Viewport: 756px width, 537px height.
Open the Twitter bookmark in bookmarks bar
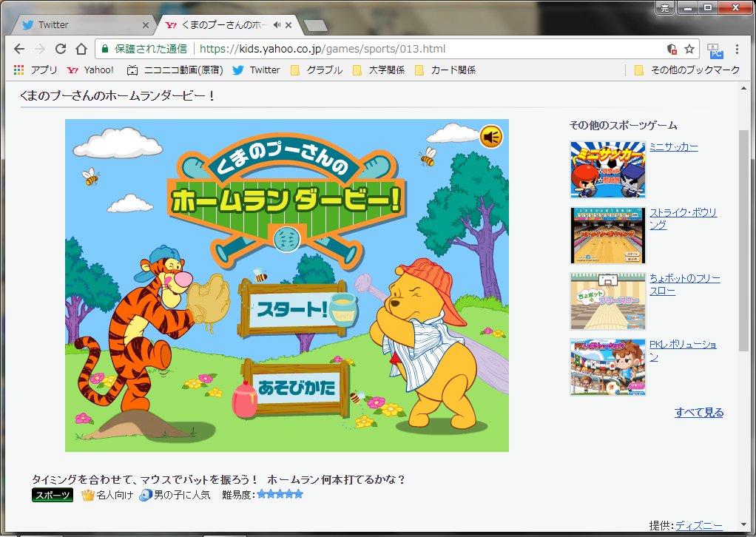pyautogui.click(x=256, y=70)
